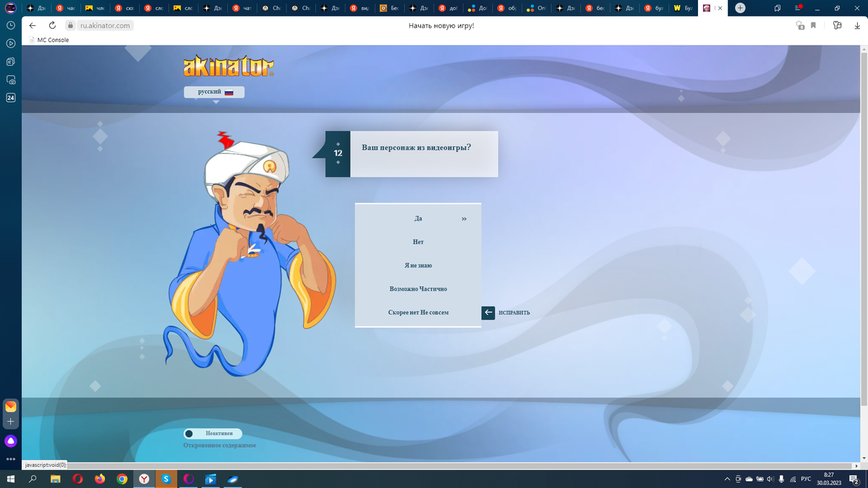Open the Windows notification center icon

coord(855,479)
